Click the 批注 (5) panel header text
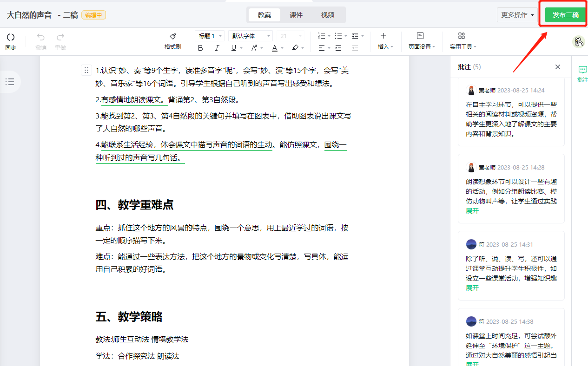This screenshot has width=588, height=366. pos(469,67)
